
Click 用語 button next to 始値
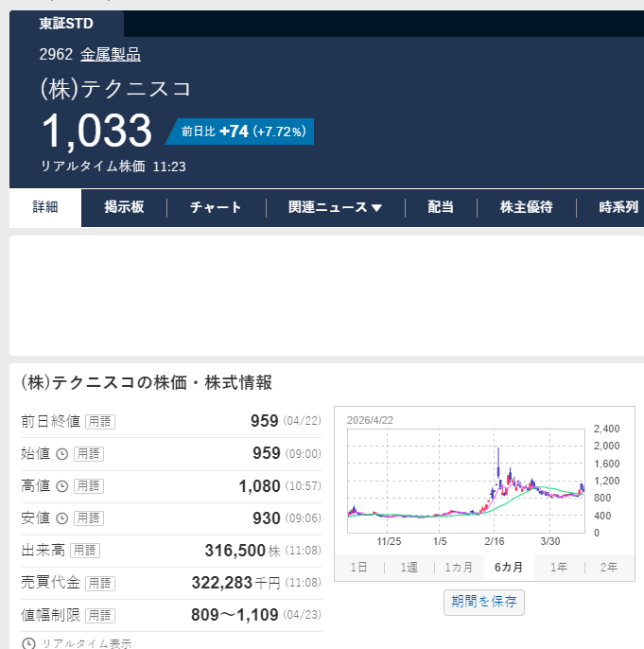pyautogui.click(x=89, y=454)
